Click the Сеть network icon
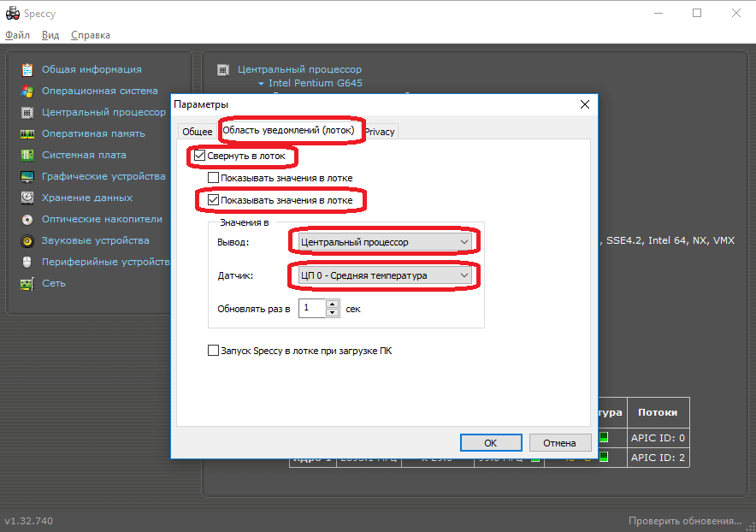The image size is (756, 532). (x=27, y=283)
